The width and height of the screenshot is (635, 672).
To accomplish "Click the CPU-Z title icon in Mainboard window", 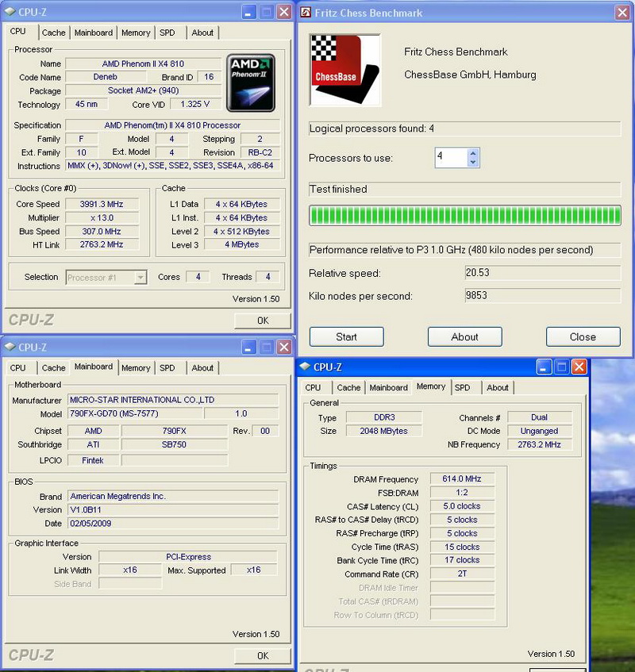I will click(10, 347).
